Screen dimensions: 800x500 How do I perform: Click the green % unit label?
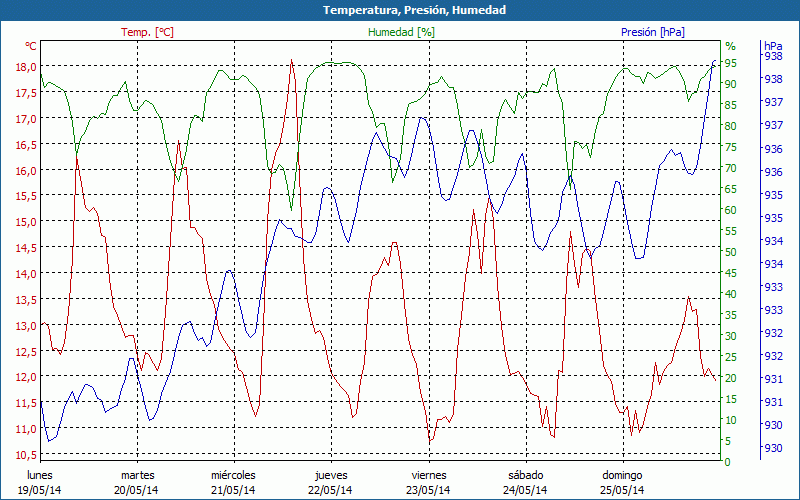730,46
